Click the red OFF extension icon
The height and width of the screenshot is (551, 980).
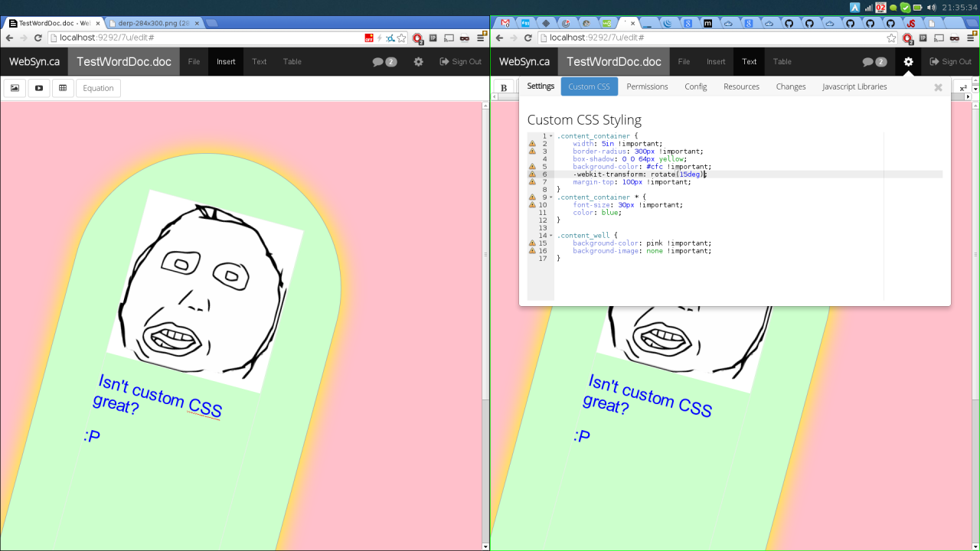click(x=369, y=37)
